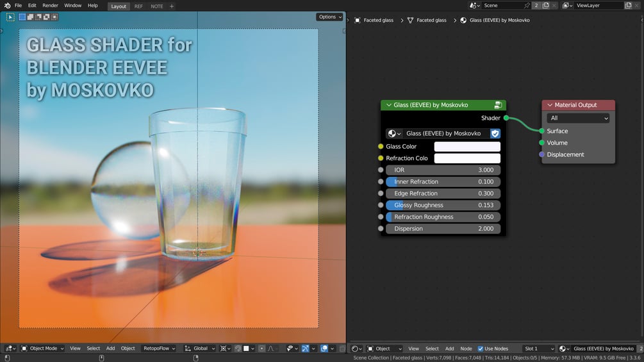Click the transform orientation axes icon
This screenshot has height=362, width=644.
click(188, 349)
